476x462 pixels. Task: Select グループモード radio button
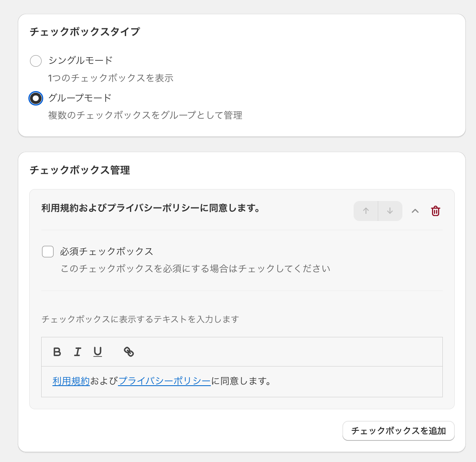click(x=36, y=98)
